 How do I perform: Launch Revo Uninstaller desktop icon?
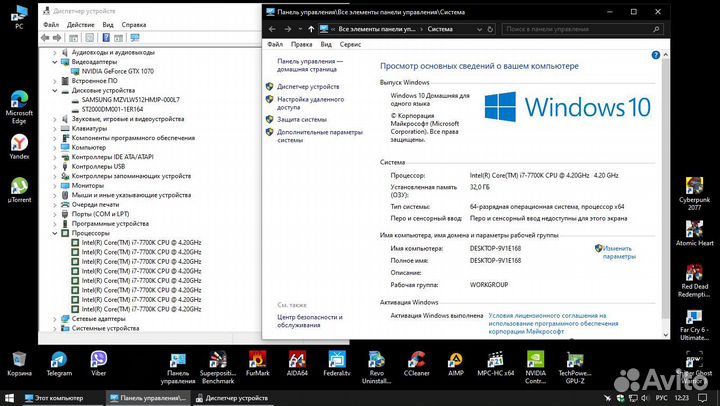(377, 368)
